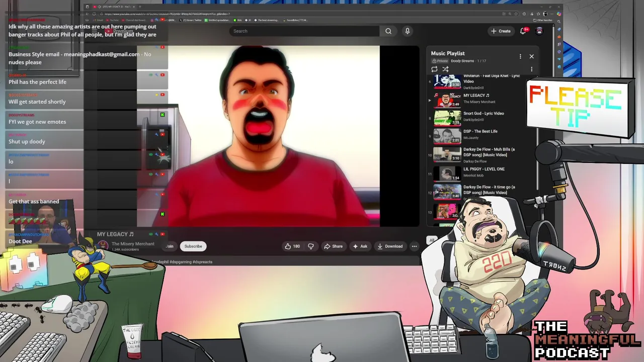Open the Kick bookmark
The height and width of the screenshot is (362, 644).
click(x=238, y=20)
